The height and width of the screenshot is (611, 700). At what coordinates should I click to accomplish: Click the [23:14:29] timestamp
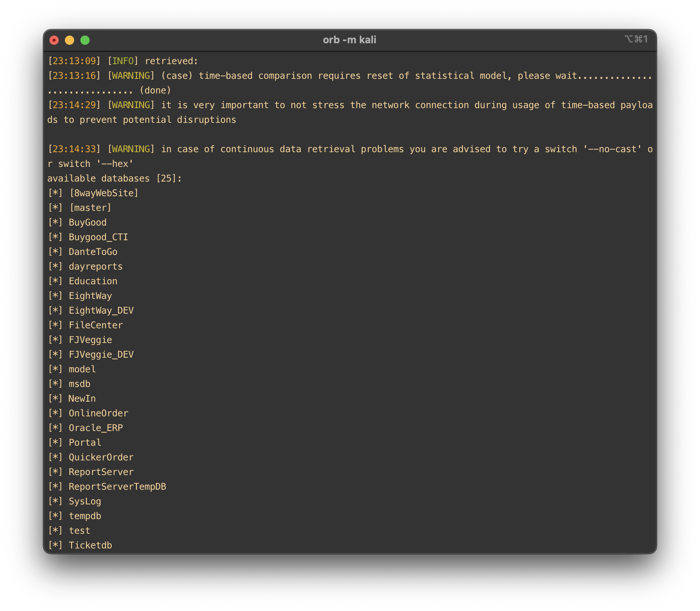coord(74,105)
